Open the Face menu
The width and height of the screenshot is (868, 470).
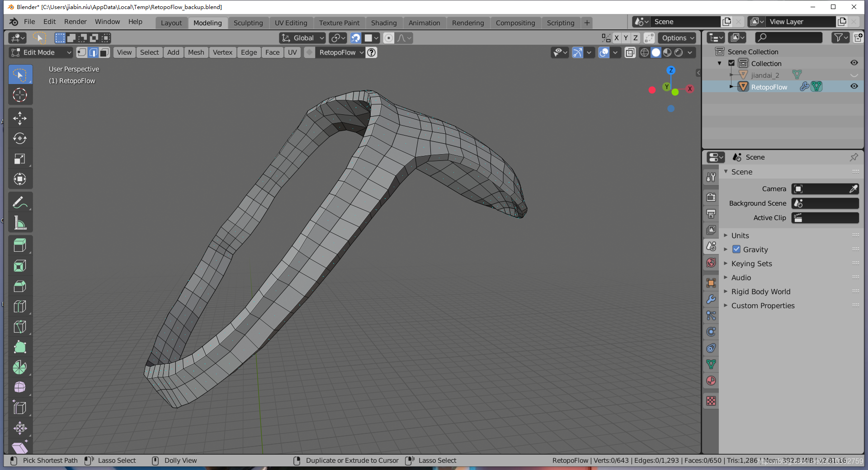click(x=272, y=52)
